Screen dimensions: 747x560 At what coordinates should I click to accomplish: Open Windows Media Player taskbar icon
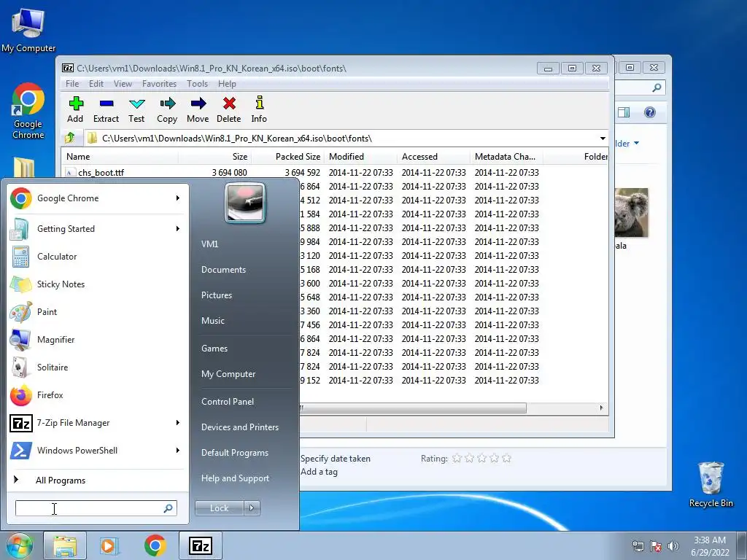[x=109, y=546]
